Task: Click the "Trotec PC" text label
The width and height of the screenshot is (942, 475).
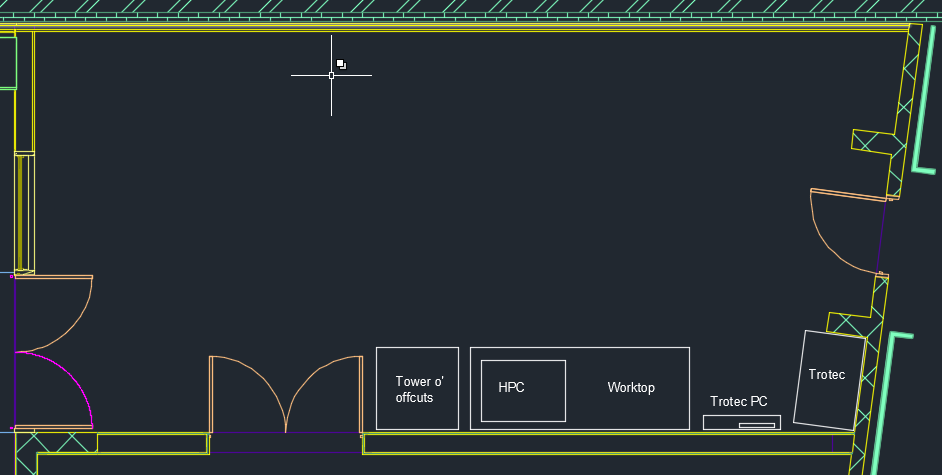Action: pos(739,402)
